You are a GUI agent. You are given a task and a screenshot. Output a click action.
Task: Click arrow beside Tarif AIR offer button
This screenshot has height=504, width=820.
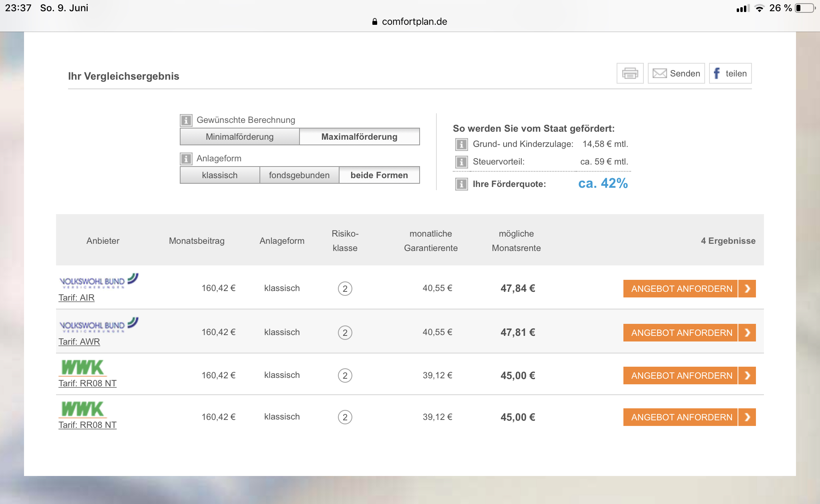(747, 289)
